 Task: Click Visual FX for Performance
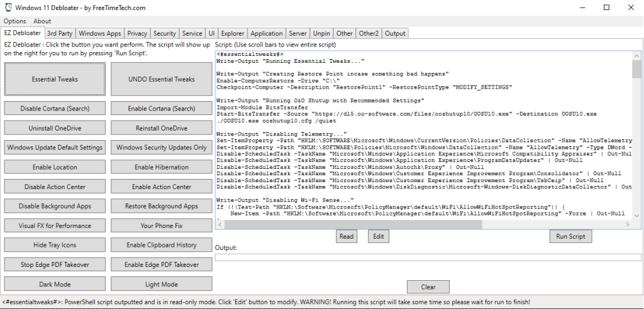point(55,225)
